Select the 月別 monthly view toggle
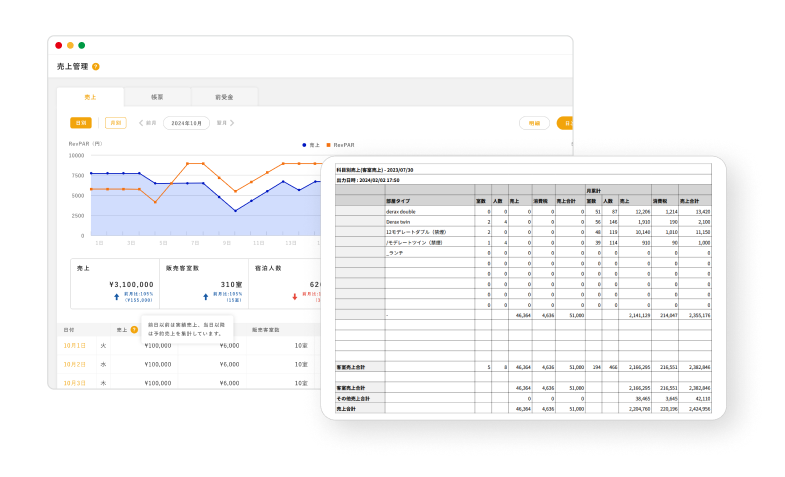The height and width of the screenshot is (477, 785). pyautogui.click(x=116, y=123)
